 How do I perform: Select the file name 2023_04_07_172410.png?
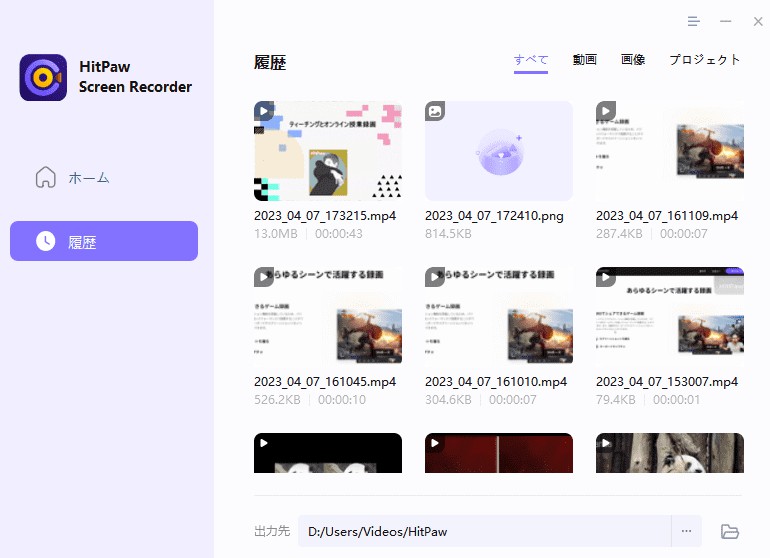coord(496,216)
